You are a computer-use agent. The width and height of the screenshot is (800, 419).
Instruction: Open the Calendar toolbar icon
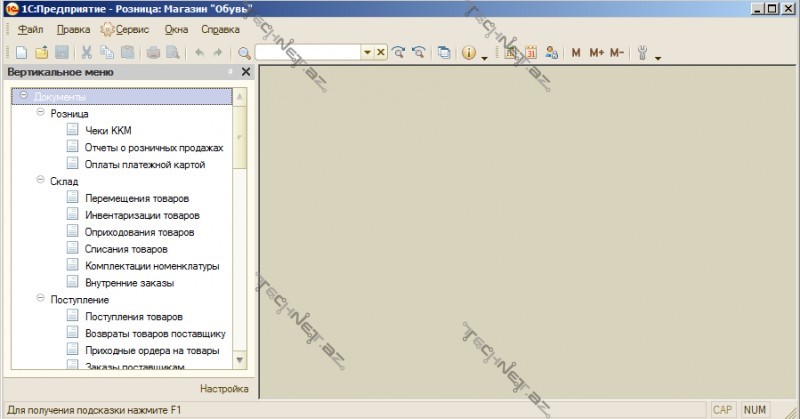531,53
